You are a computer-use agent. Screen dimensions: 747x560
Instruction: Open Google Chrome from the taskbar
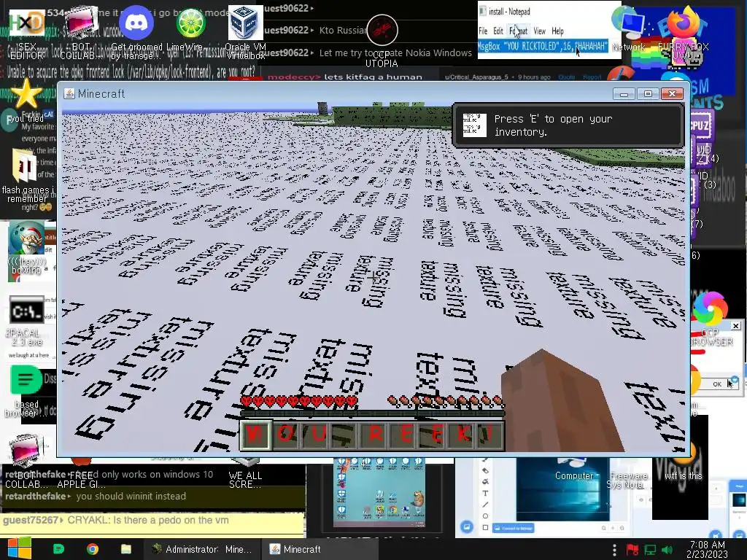coord(93,549)
